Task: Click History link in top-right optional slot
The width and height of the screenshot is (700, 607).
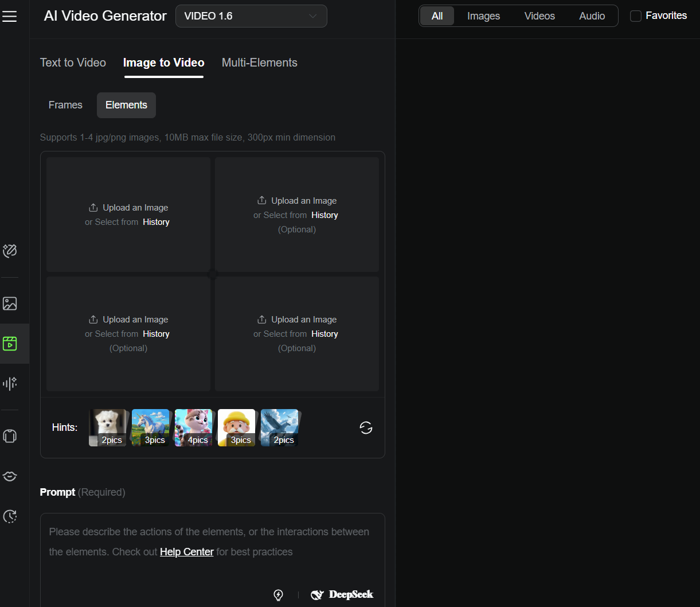Action: click(324, 215)
